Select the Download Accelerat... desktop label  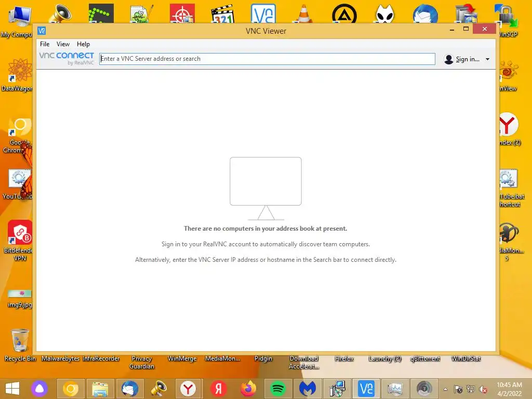click(x=304, y=362)
